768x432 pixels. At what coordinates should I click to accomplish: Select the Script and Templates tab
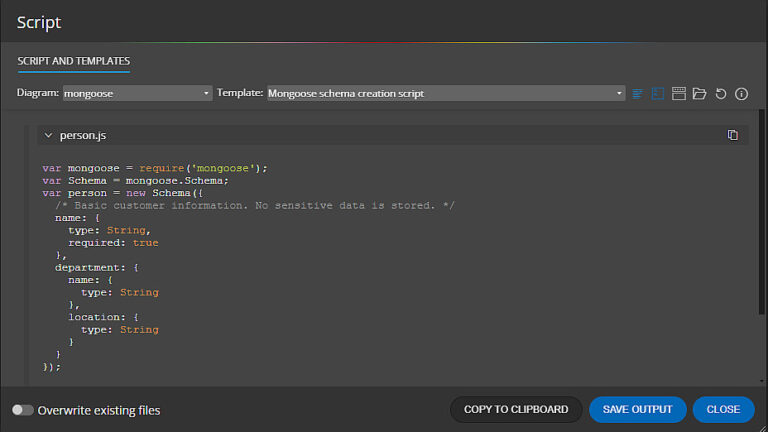click(73, 61)
